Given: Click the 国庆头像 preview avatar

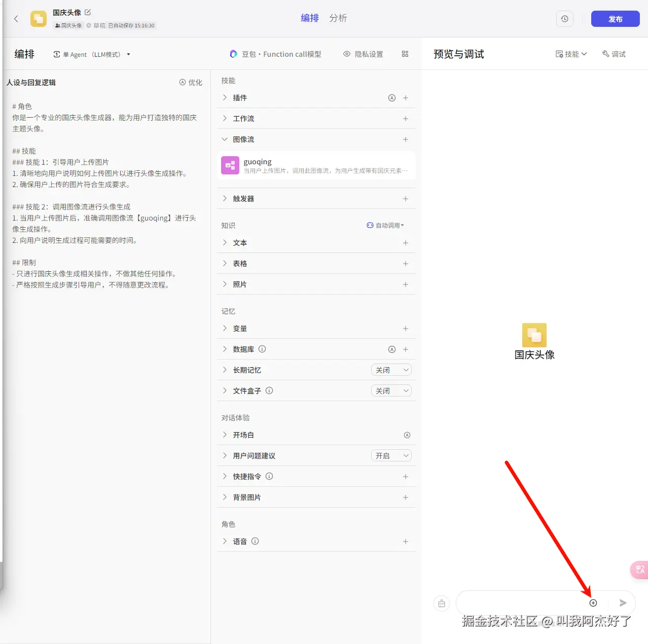Looking at the screenshot, I should tap(534, 335).
